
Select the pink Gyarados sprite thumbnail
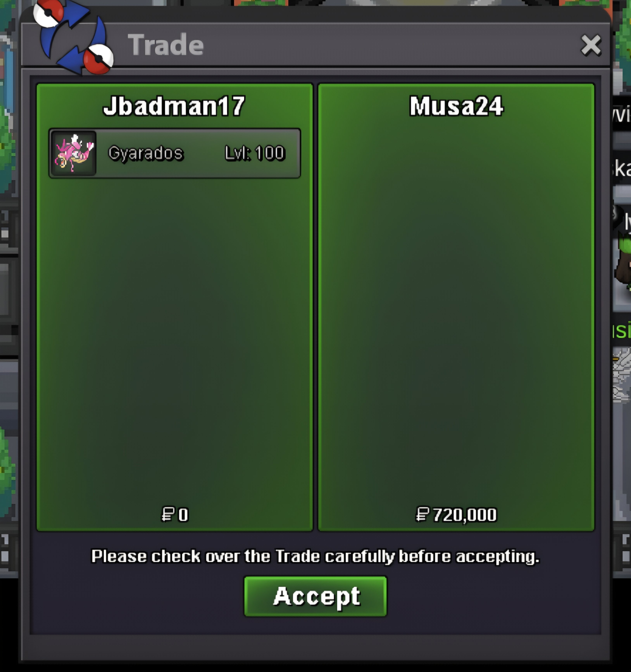73,153
